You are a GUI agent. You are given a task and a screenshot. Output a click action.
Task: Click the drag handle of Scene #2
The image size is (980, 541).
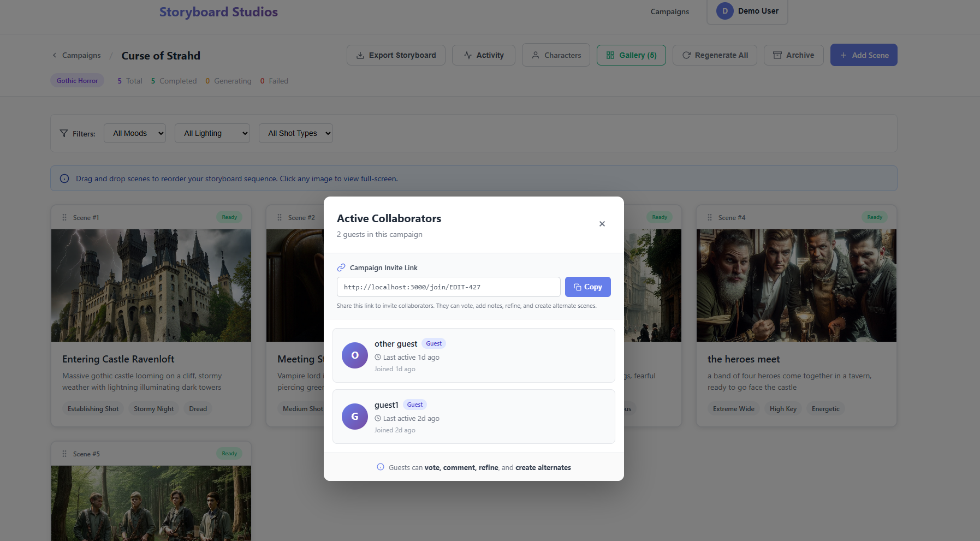pos(280,217)
